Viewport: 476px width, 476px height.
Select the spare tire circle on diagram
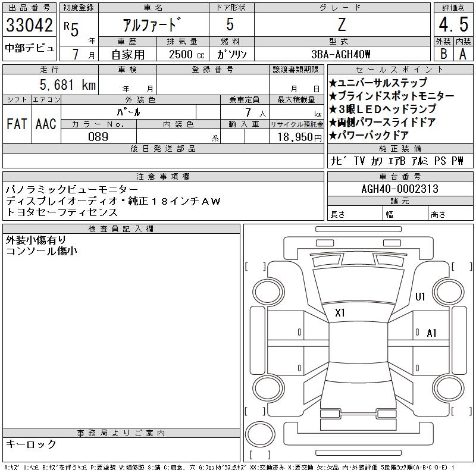(x=260, y=434)
